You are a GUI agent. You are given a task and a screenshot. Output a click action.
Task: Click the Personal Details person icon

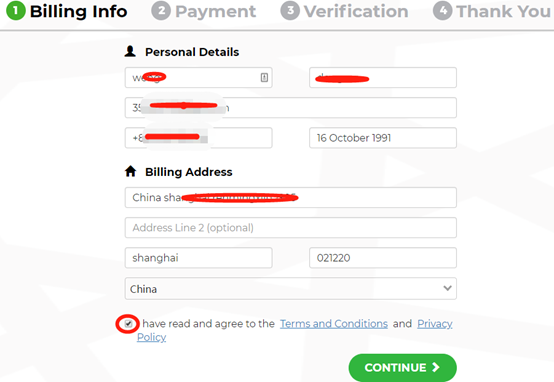[x=130, y=52]
